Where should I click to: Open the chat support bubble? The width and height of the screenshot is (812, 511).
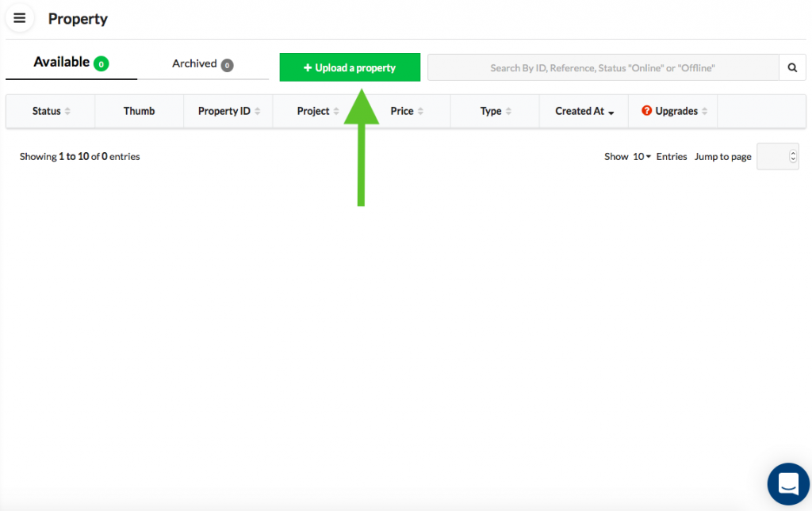787,484
